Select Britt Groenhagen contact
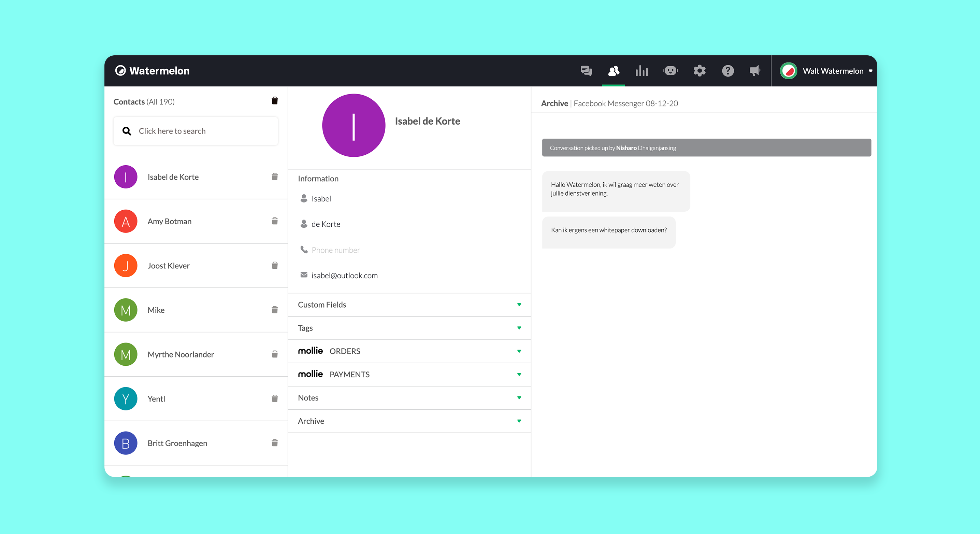The height and width of the screenshot is (534, 980). [x=177, y=443]
